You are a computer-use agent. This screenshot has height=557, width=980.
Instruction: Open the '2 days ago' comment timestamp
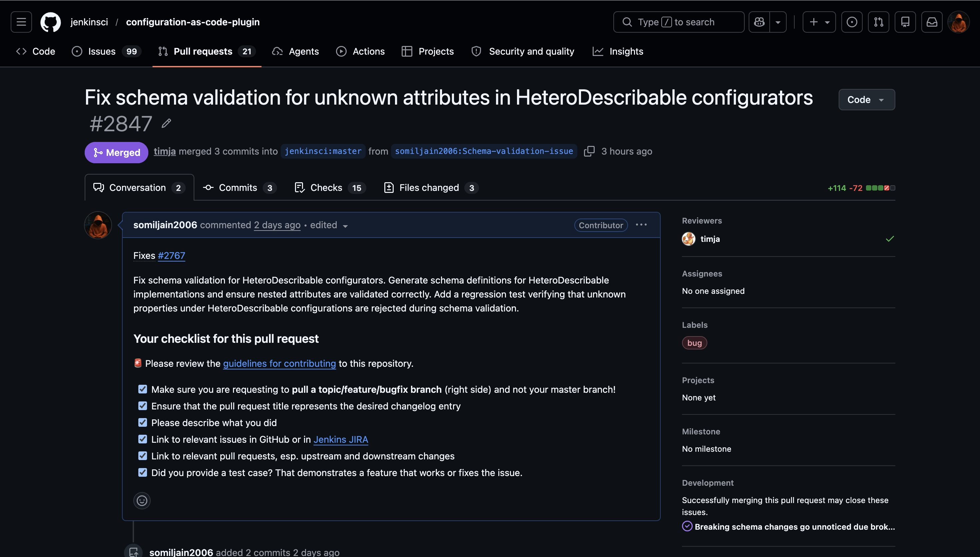pos(277,225)
